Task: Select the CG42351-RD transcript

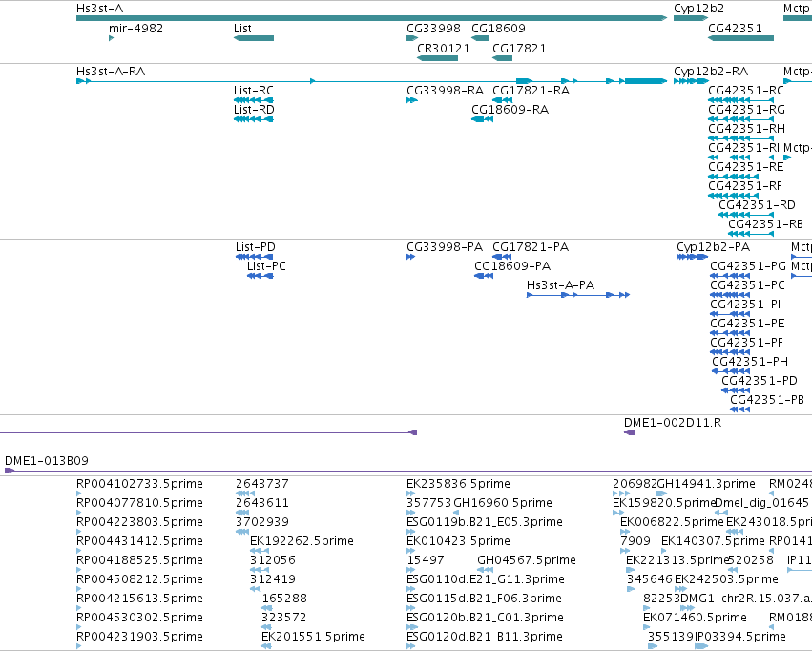Action: click(x=746, y=215)
